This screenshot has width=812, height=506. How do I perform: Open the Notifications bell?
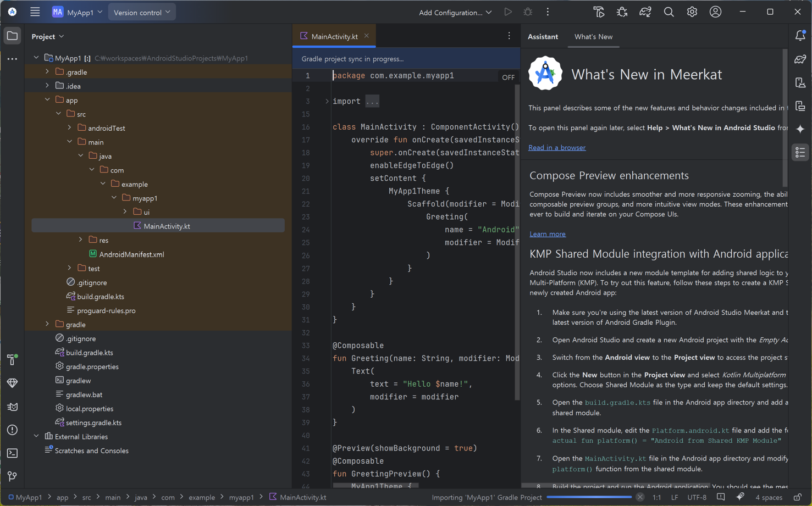(800, 36)
